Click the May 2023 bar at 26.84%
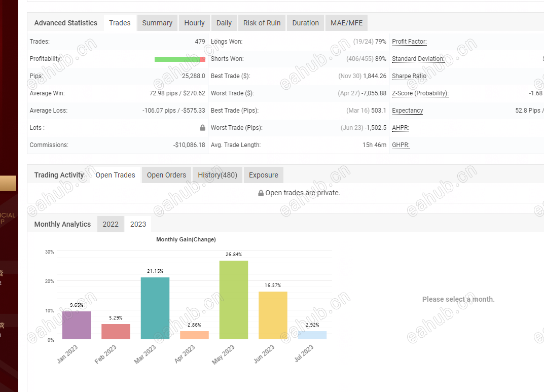Image resolution: width=544 pixels, height=392 pixels. tap(234, 300)
